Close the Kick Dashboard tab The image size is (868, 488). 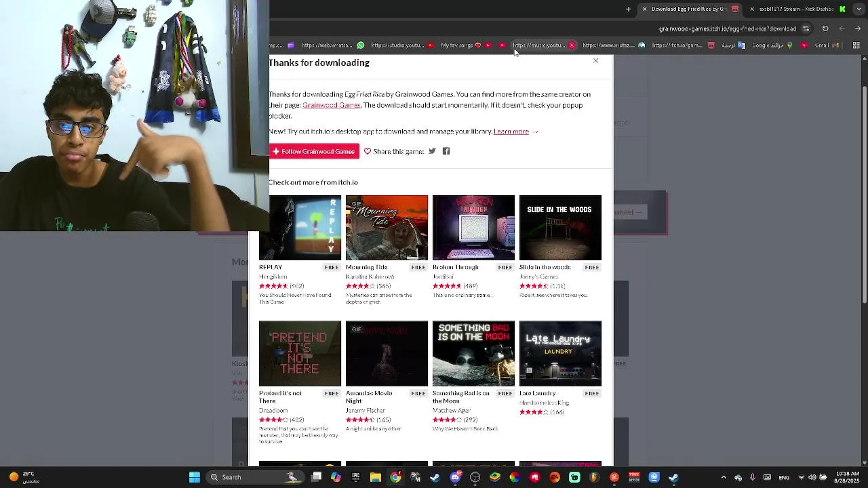[x=752, y=9]
